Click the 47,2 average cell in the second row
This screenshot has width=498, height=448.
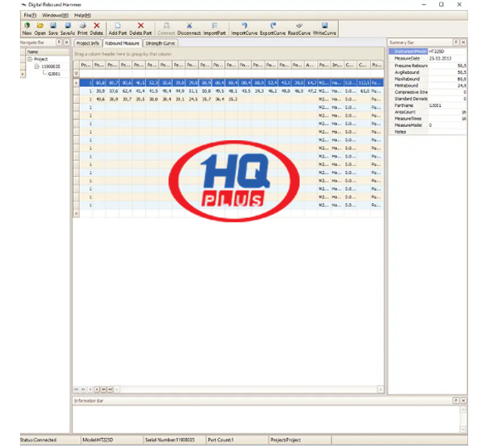tap(311, 91)
